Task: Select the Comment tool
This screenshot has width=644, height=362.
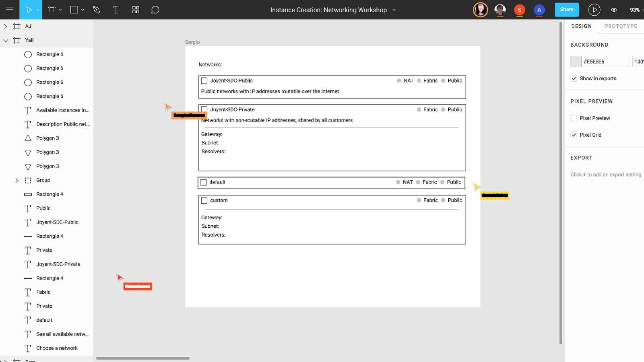Action: click(155, 10)
